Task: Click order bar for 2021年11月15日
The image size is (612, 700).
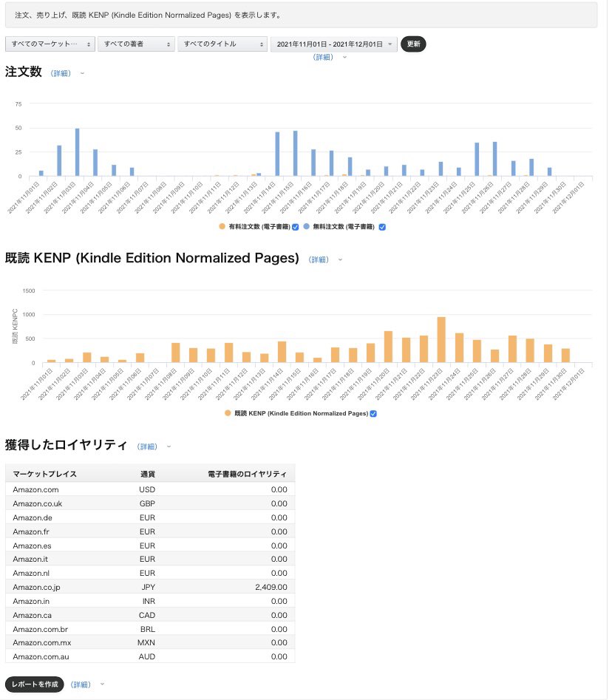Action: tap(295, 154)
